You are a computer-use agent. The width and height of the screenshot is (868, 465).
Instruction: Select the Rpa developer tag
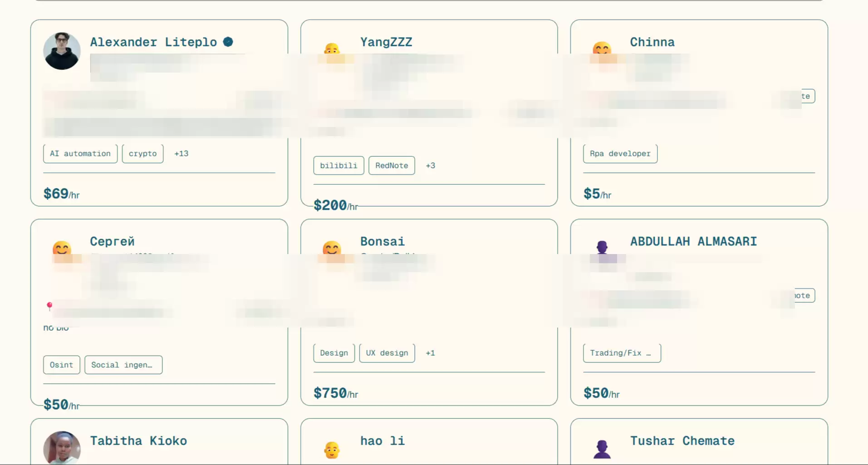(x=620, y=154)
